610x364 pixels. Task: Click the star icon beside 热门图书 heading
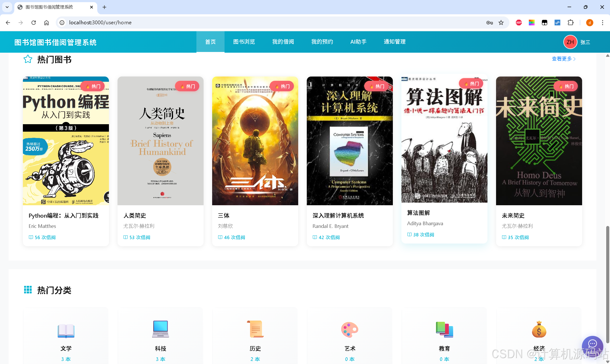coord(28,59)
